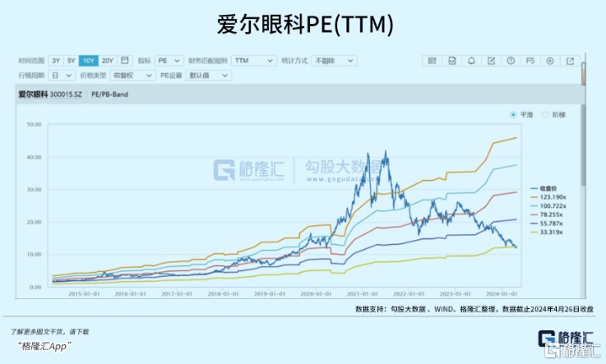
Task: Switch to the PE/PB-Band tab
Action: pos(109,94)
